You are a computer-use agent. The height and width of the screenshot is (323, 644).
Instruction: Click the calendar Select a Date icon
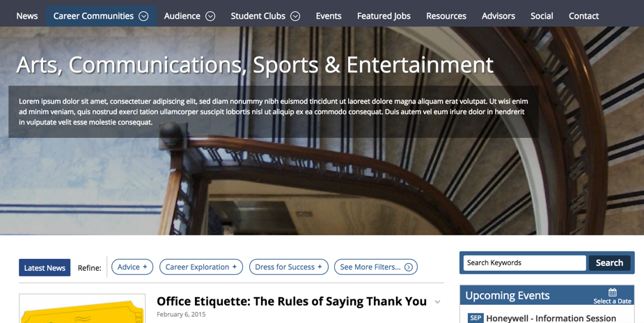tap(612, 292)
